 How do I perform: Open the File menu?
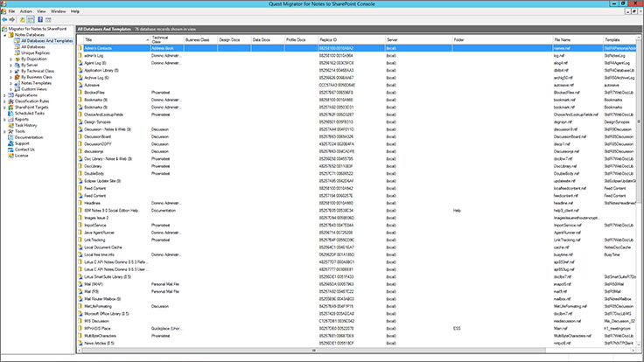pyautogui.click(x=12, y=11)
